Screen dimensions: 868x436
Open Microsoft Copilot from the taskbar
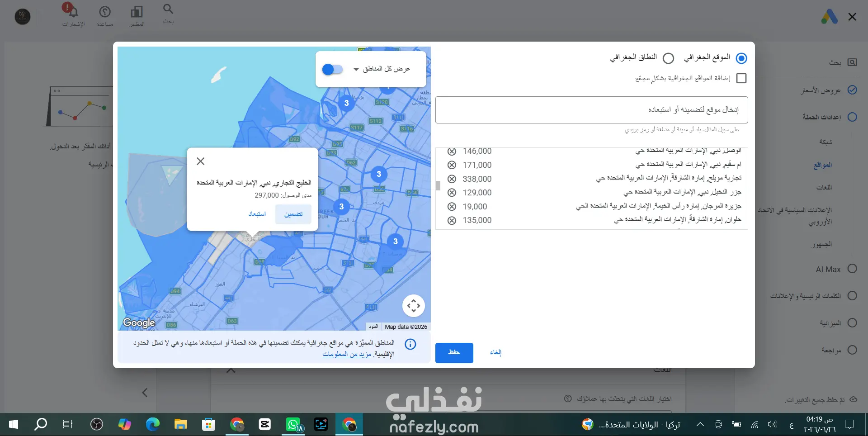point(124,424)
